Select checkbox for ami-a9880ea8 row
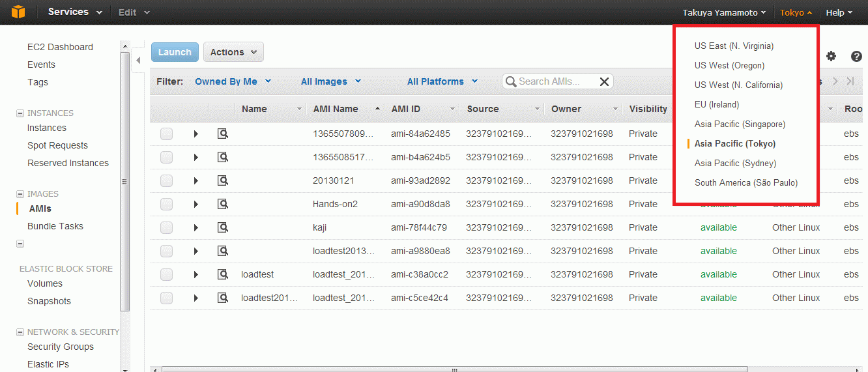The width and height of the screenshot is (868, 372). [167, 251]
